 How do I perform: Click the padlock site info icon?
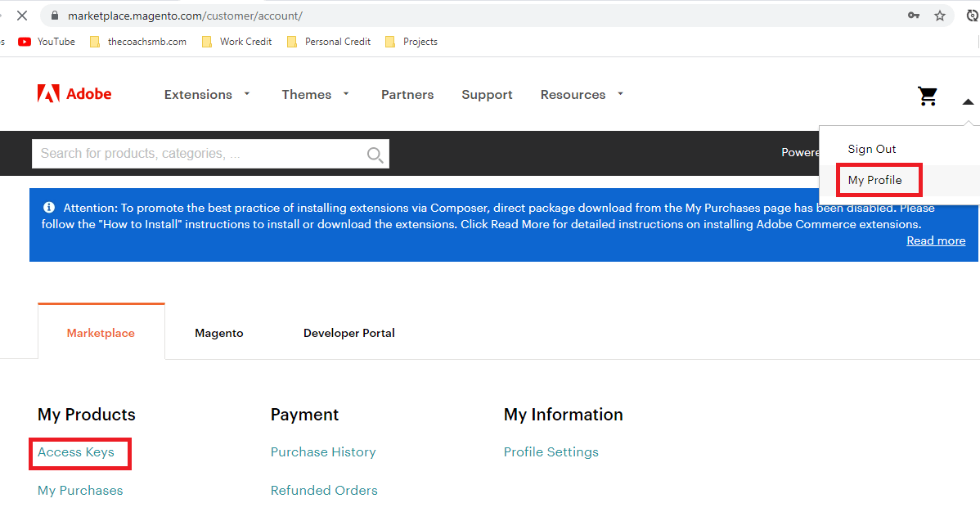point(54,16)
